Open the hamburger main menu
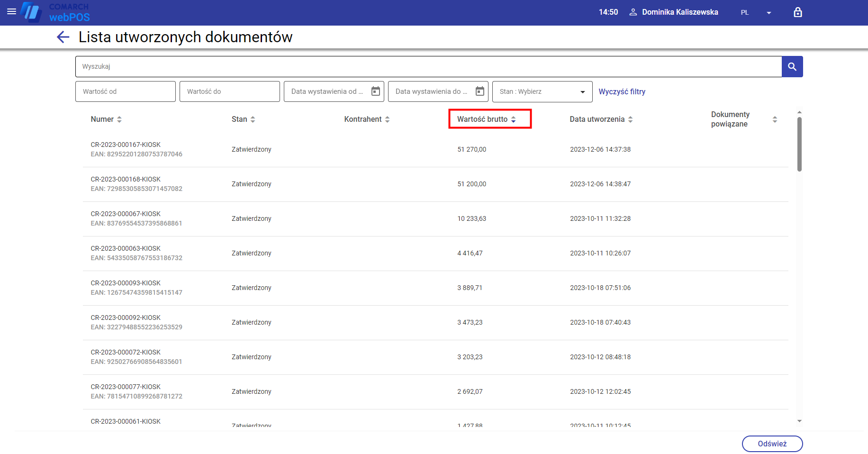 pos(12,11)
